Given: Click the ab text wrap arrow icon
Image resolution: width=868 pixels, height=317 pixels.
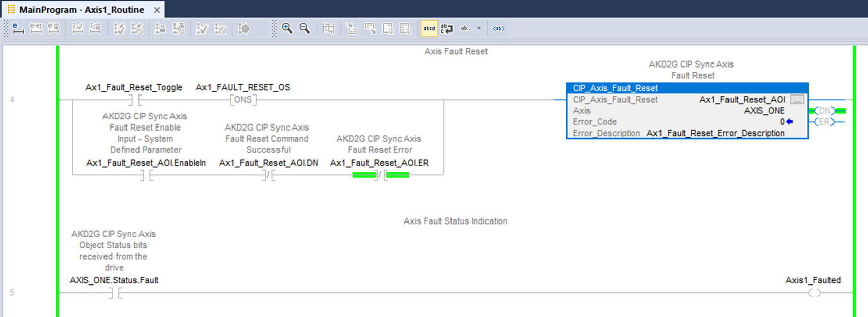Looking at the screenshot, I should pos(447,28).
